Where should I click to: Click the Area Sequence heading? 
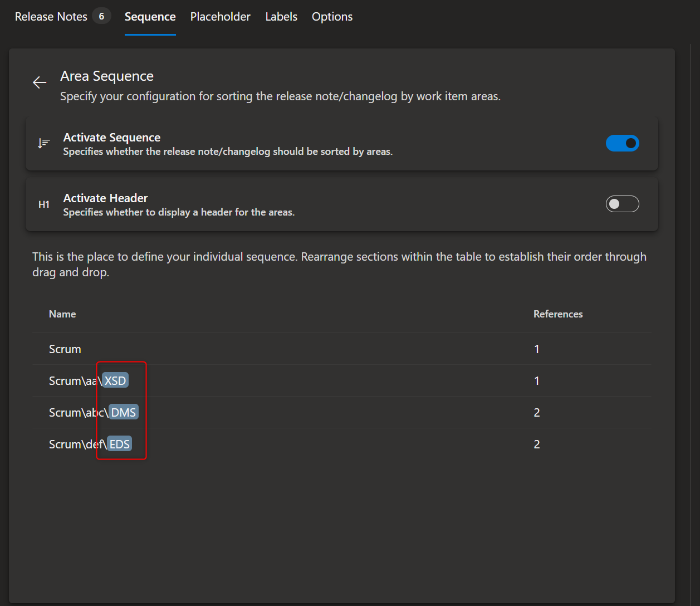pos(107,76)
